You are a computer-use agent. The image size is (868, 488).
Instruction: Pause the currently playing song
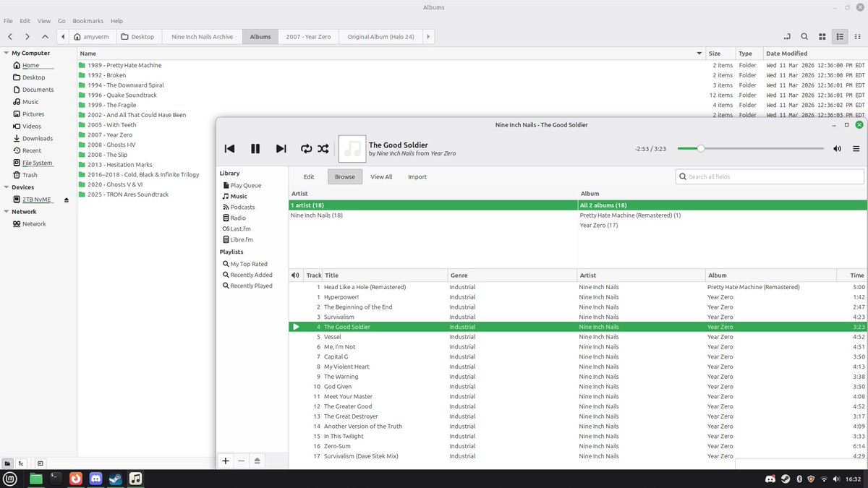tap(255, 148)
